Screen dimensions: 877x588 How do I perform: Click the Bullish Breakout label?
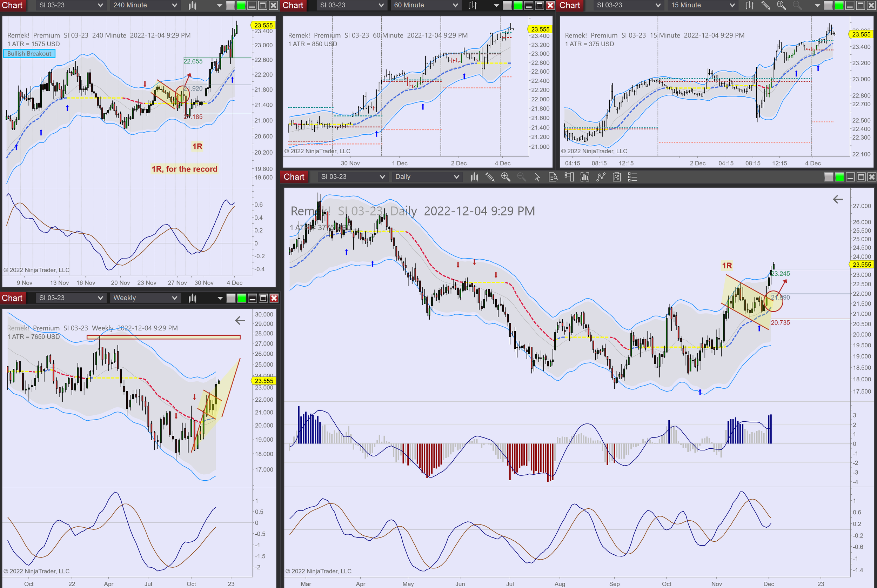(x=29, y=54)
